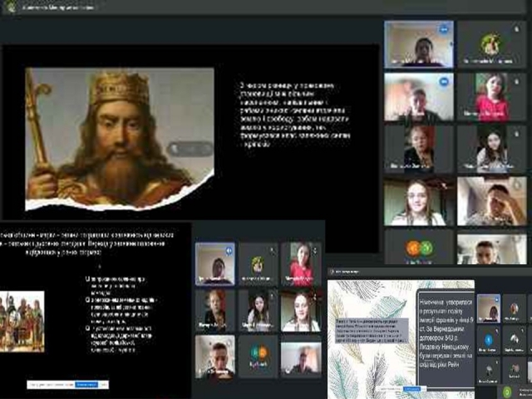
Task: Click the blue audio indicator on the first top-right Meet tile
Action: tap(444, 30)
